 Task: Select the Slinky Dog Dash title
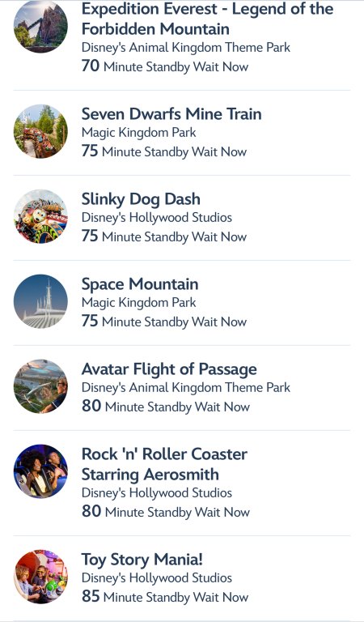pos(141,199)
